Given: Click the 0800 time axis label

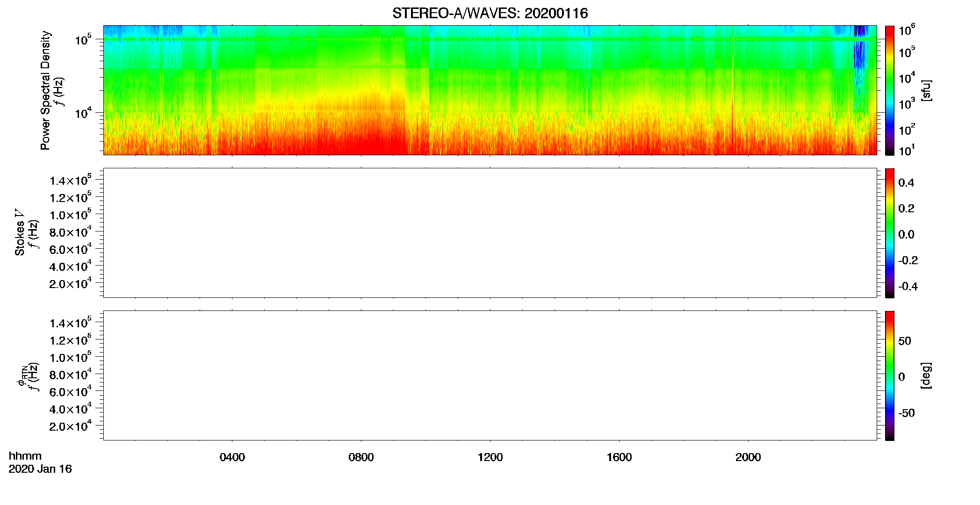Looking at the screenshot, I should [x=361, y=457].
